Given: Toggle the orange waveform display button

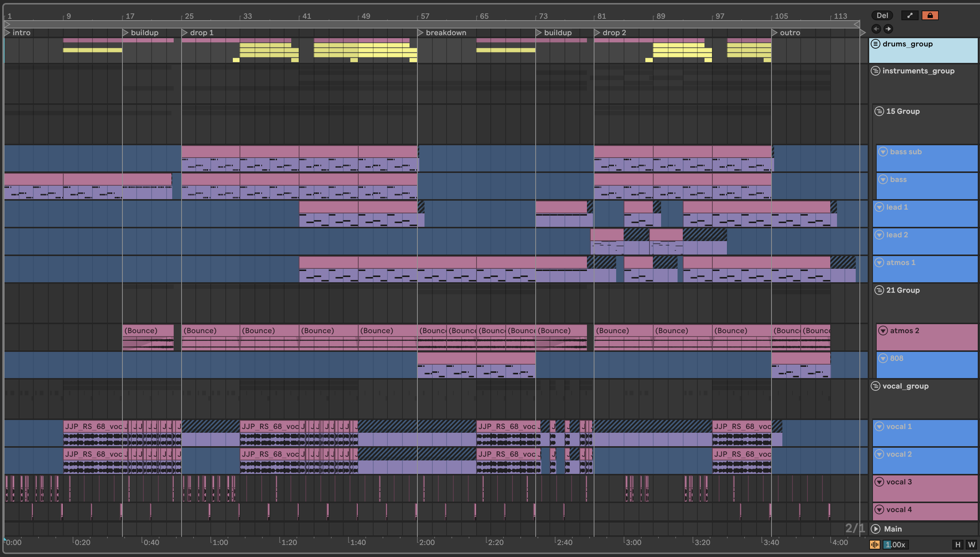Looking at the screenshot, I should point(874,545).
